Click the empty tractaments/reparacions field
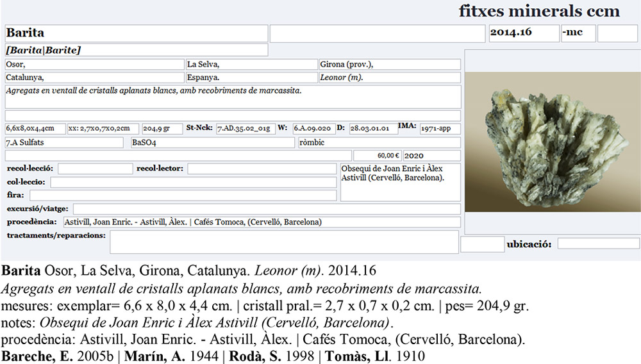The height and width of the screenshot is (364, 641). (x=284, y=242)
